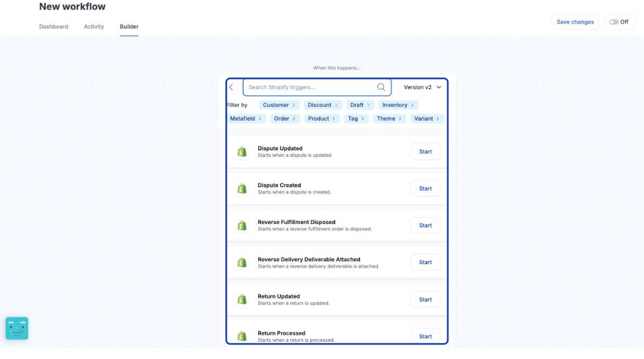Click the Shopify icon for Reverse Delivery Deliverable Attached
Screen dimensions: 644x359
point(242,263)
